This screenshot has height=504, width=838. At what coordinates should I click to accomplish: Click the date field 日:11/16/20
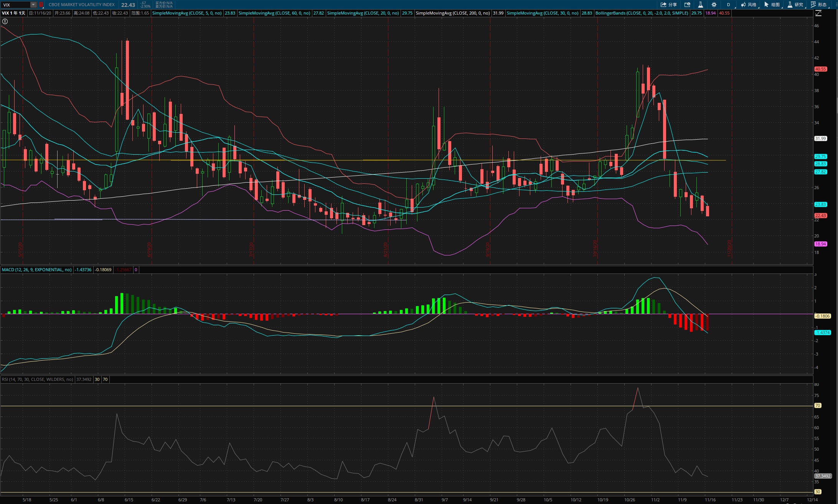(40, 13)
